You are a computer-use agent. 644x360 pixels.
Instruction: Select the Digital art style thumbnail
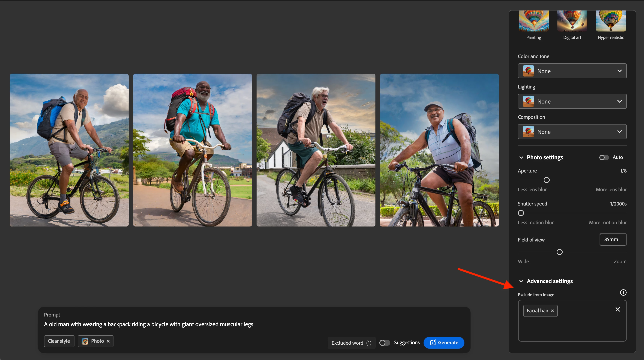tap(572, 21)
